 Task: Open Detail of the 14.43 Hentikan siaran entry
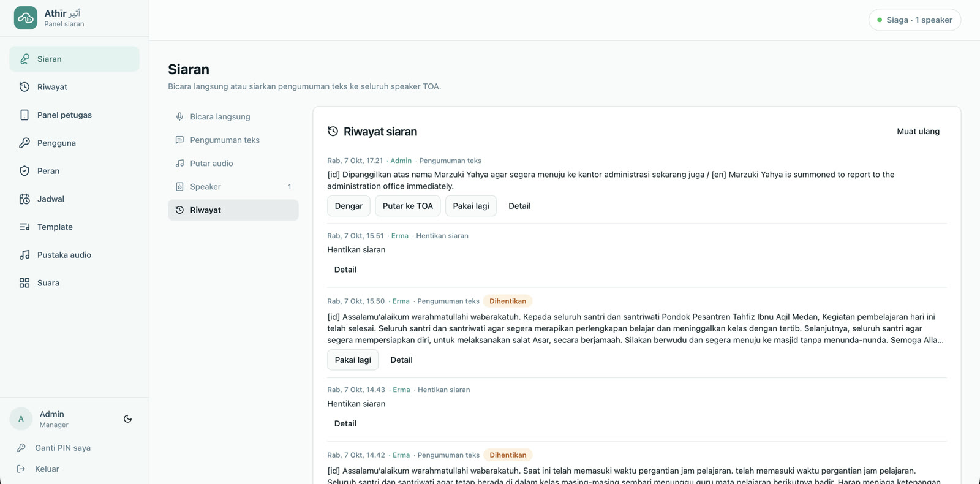(x=345, y=423)
